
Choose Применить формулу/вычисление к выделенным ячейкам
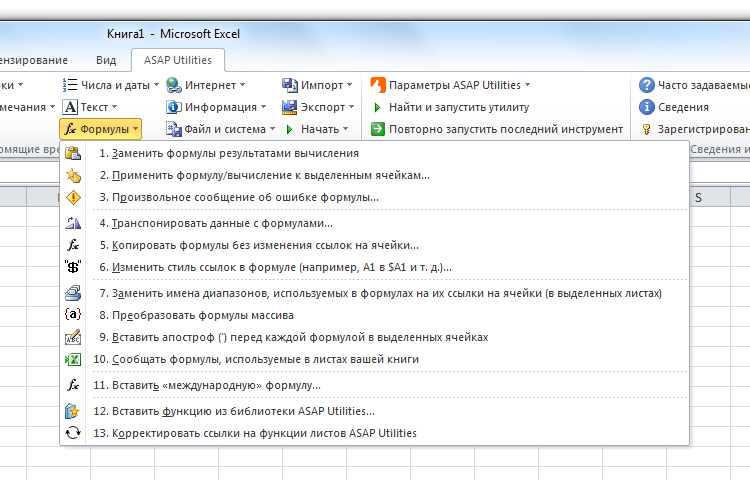(x=375, y=175)
